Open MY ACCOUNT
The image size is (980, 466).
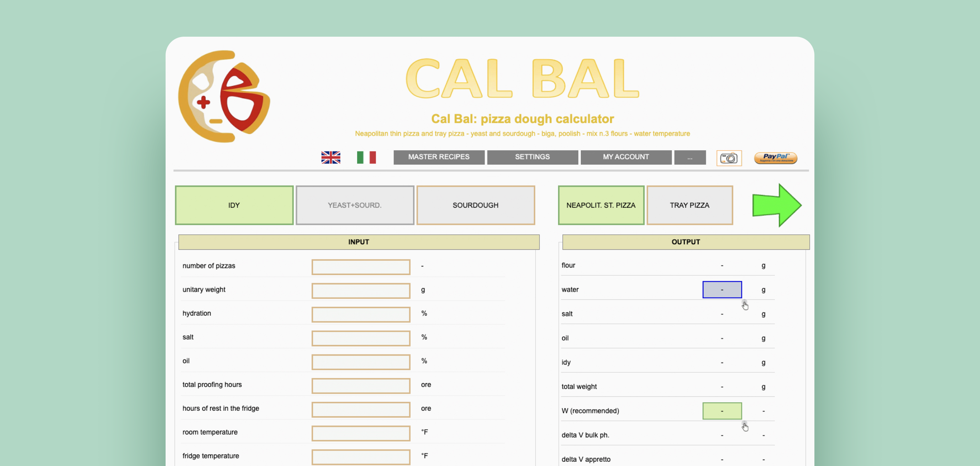click(x=626, y=157)
